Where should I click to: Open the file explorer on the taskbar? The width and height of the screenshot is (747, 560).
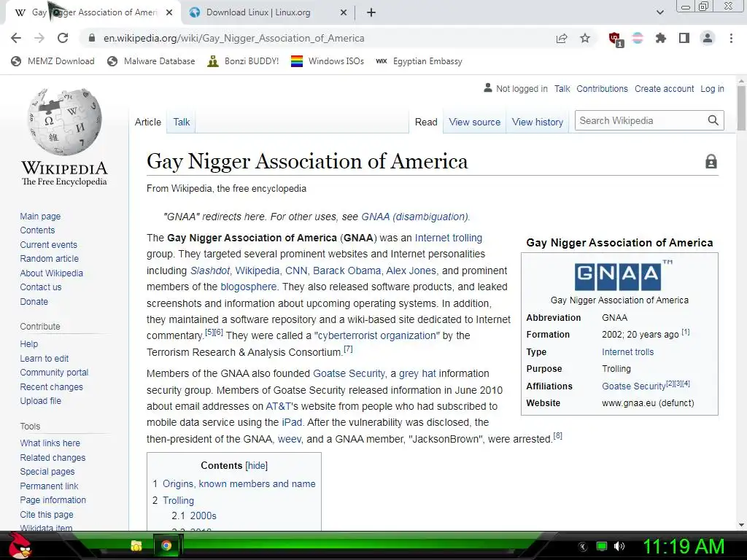click(136, 545)
